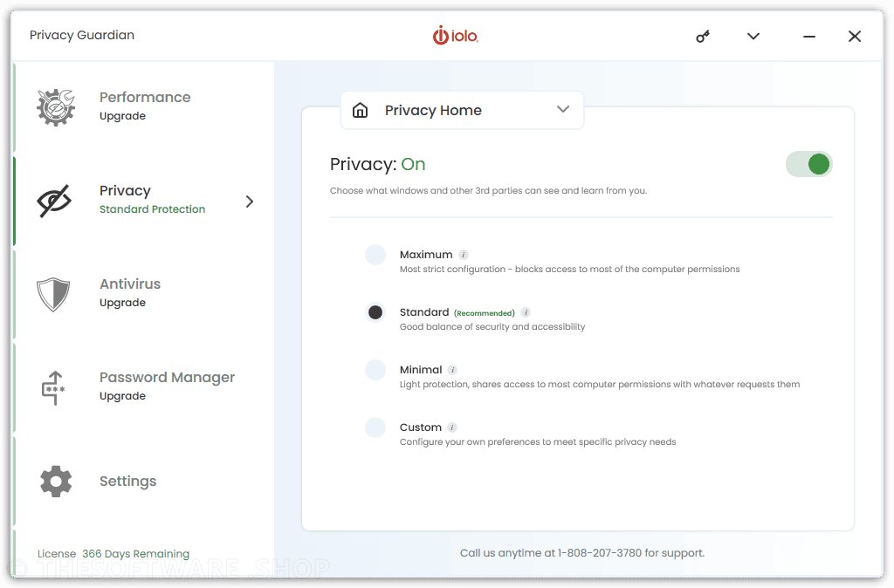
Task: Click the support phone number text
Action: click(600, 553)
